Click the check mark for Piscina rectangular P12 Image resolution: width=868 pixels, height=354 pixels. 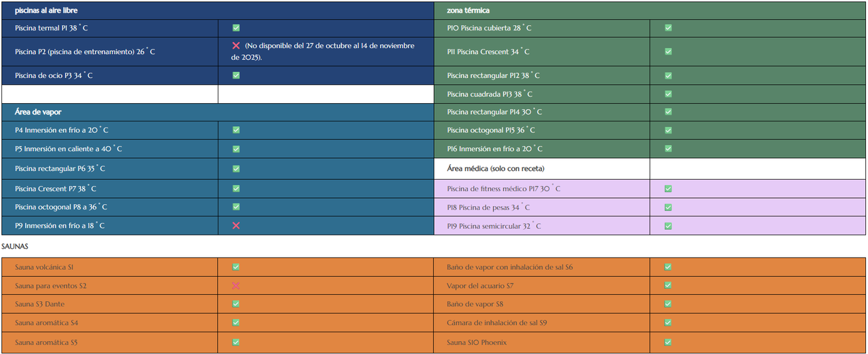[x=668, y=75]
